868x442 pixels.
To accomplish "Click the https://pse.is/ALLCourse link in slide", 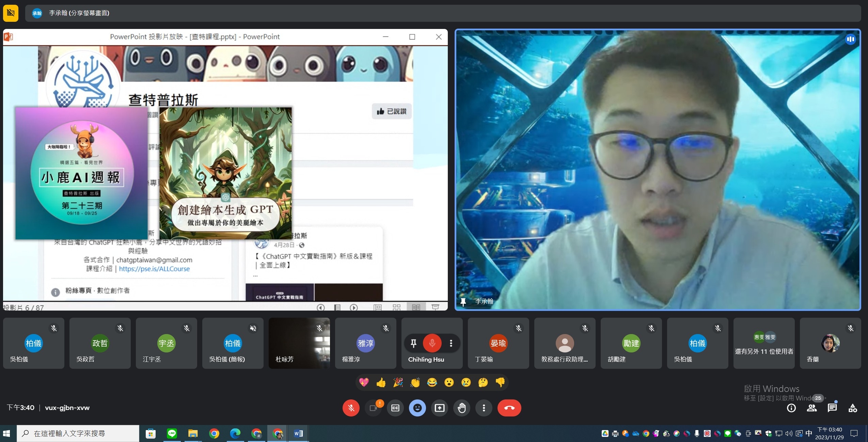I will (154, 269).
